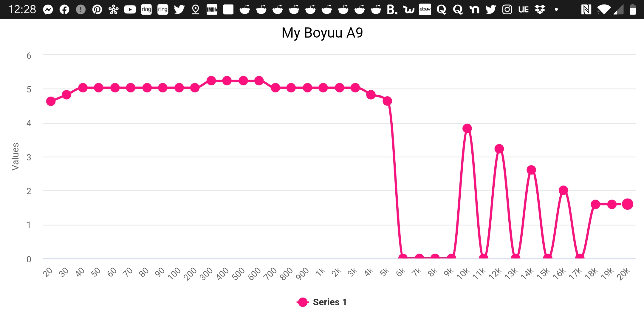Tap the Instagram notification icon
This screenshot has width=644, height=322.
[x=507, y=10]
